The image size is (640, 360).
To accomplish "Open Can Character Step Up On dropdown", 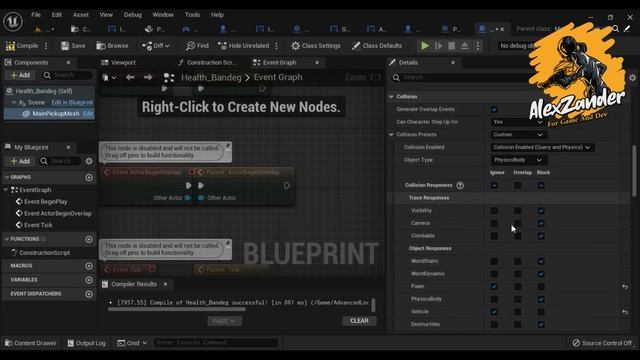I will point(518,122).
